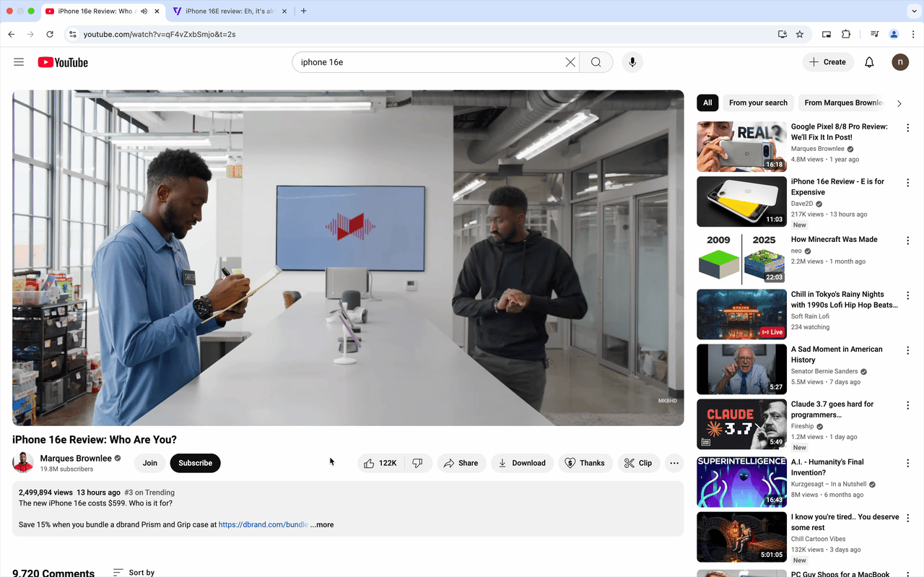Reveal more filter chips with the right chevron
924x577 pixels.
pyautogui.click(x=899, y=103)
